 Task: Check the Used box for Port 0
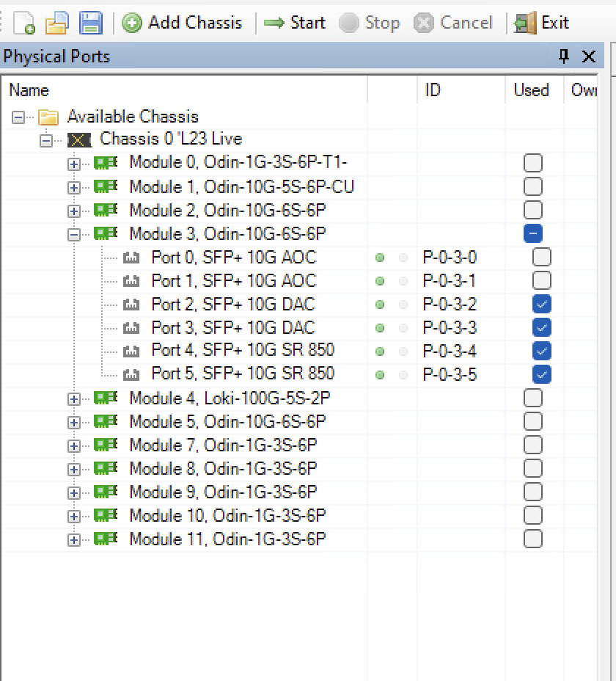click(x=542, y=257)
